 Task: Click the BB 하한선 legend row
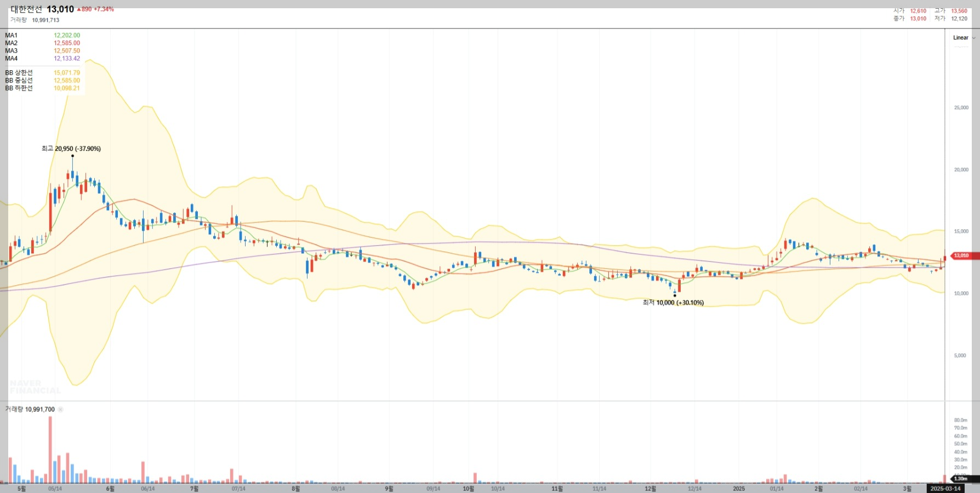point(42,88)
